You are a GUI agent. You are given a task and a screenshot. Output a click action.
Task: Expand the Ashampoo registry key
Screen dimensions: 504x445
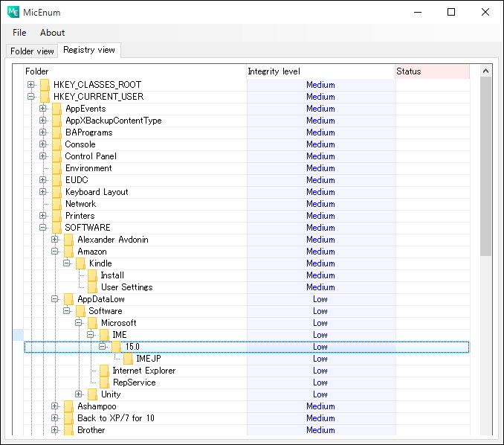54,406
